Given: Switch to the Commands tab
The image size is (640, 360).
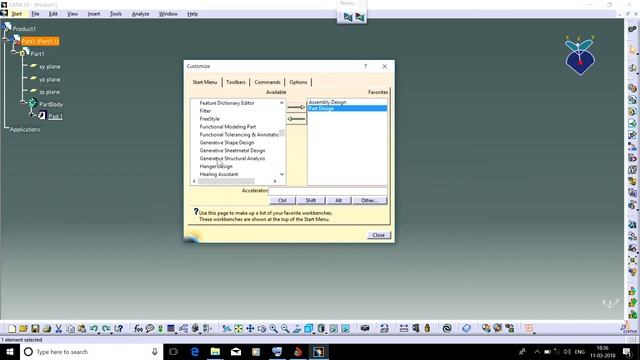Looking at the screenshot, I should 267,82.
